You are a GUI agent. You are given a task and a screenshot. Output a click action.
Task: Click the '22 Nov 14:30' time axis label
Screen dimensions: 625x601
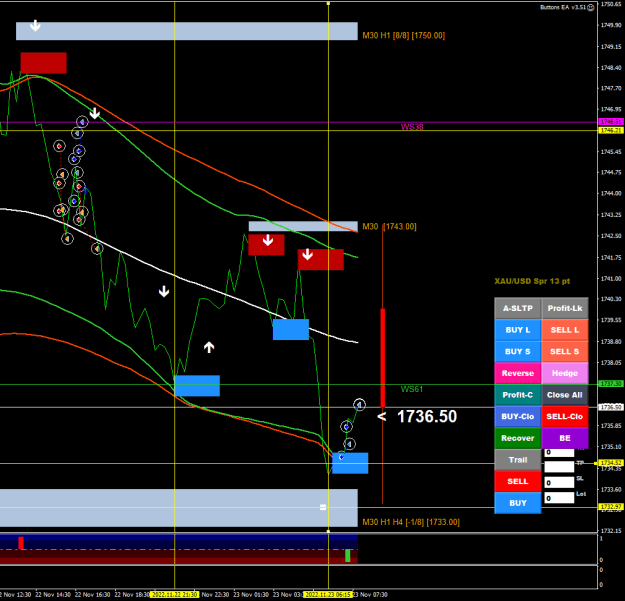click(x=53, y=595)
